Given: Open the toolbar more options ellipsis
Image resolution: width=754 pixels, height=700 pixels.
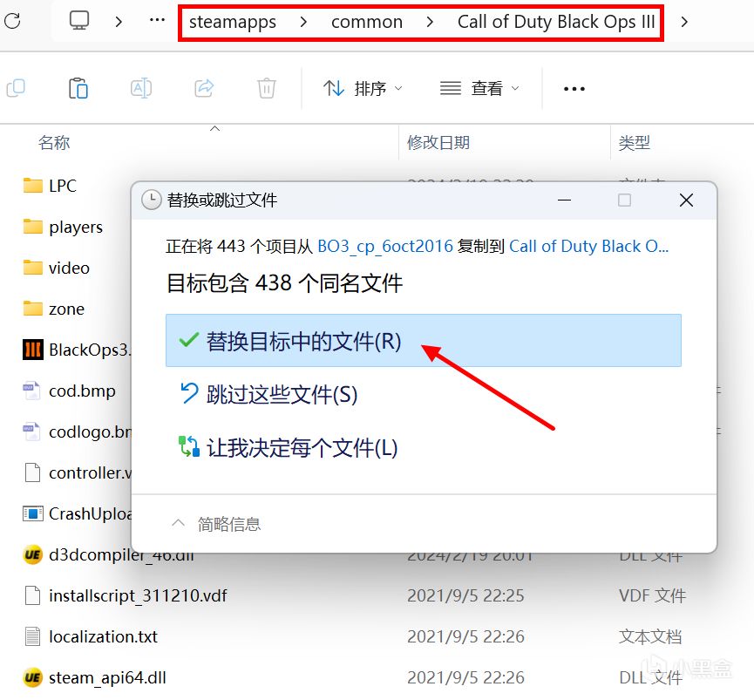Looking at the screenshot, I should click(x=574, y=88).
